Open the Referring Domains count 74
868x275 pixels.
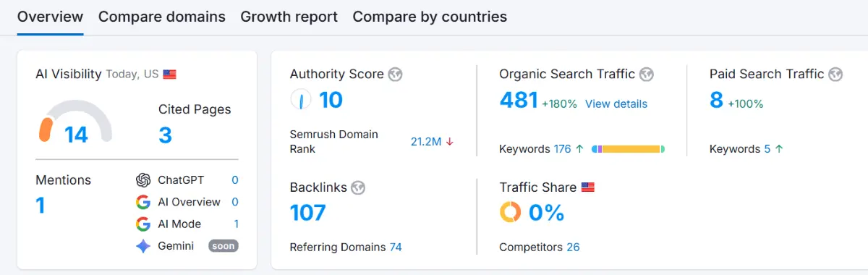coord(396,247)
